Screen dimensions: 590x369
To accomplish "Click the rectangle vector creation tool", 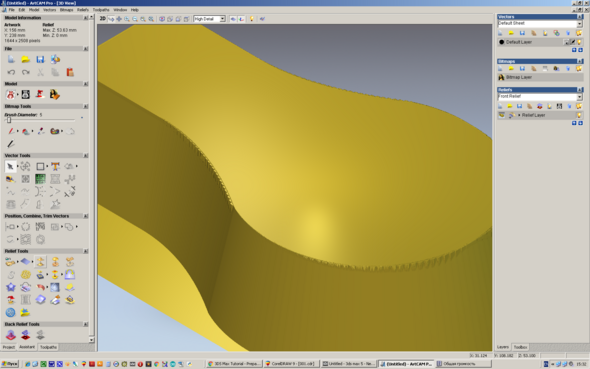I will tap(40, 166).
